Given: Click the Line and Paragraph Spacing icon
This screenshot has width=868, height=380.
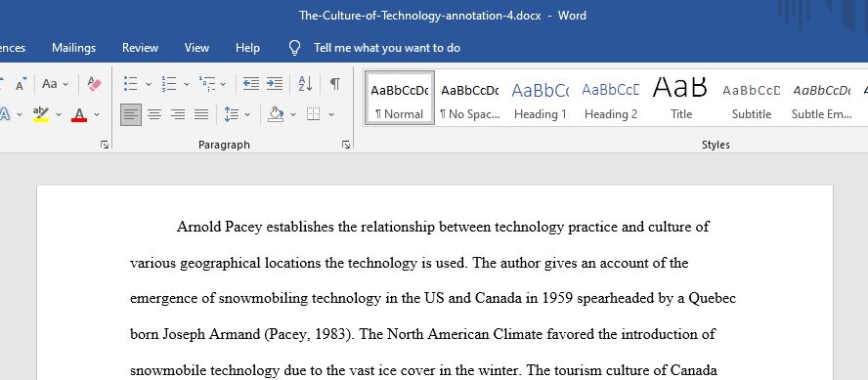Looking at the screenshot, I should [231, 114].
